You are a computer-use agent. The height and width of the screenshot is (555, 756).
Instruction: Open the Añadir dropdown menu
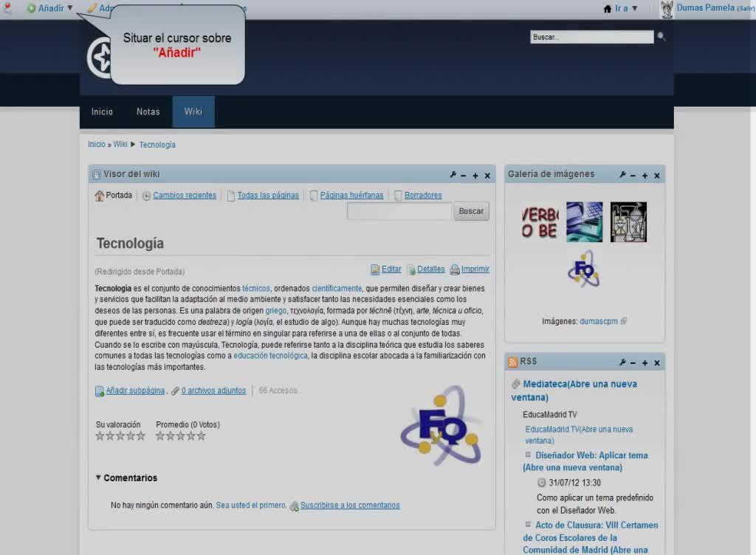coord(50,8)
